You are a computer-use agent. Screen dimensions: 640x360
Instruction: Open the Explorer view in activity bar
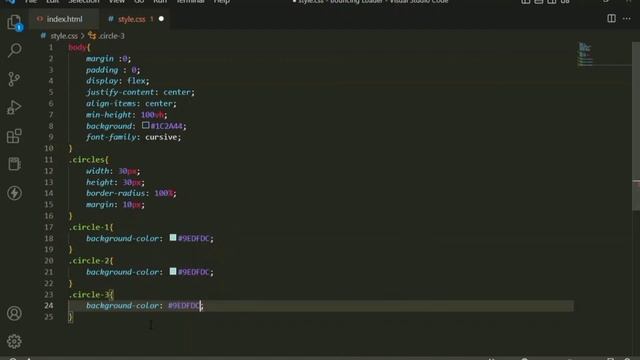(x=14, y=22)
